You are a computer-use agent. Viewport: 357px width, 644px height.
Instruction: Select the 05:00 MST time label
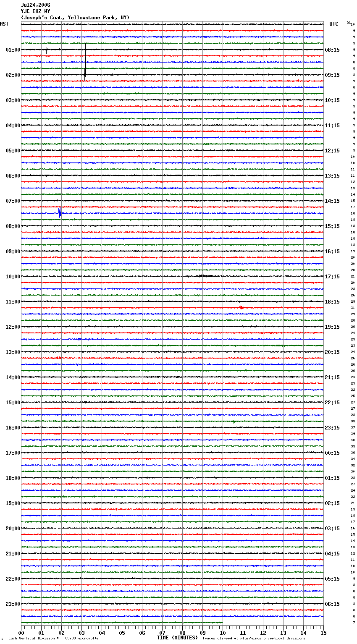click(x=13, y=151)
